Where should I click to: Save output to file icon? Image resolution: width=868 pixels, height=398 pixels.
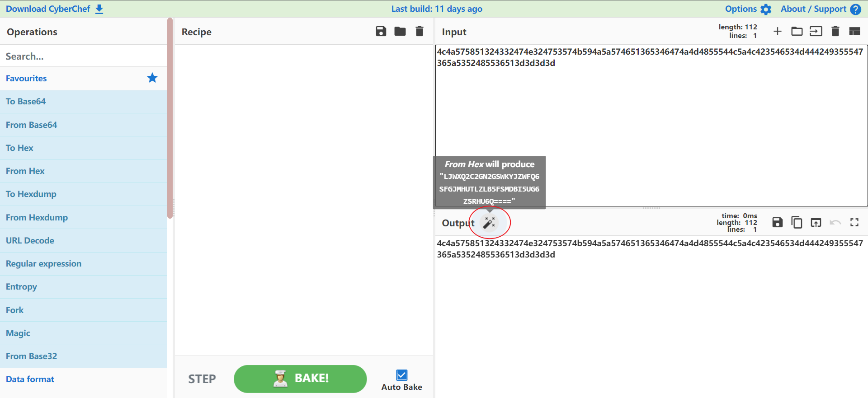click(778, 222)
